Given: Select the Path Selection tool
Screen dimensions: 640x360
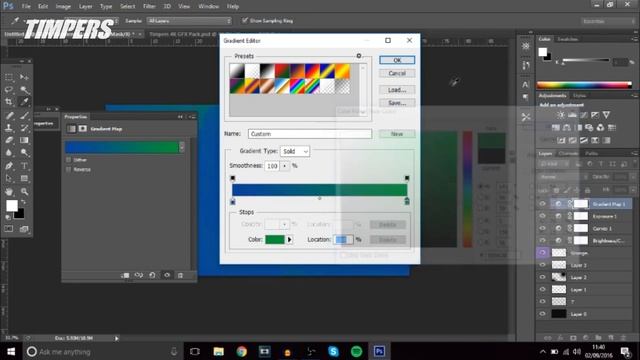Looking at the screenshot, I should click(x=9, y=178).
